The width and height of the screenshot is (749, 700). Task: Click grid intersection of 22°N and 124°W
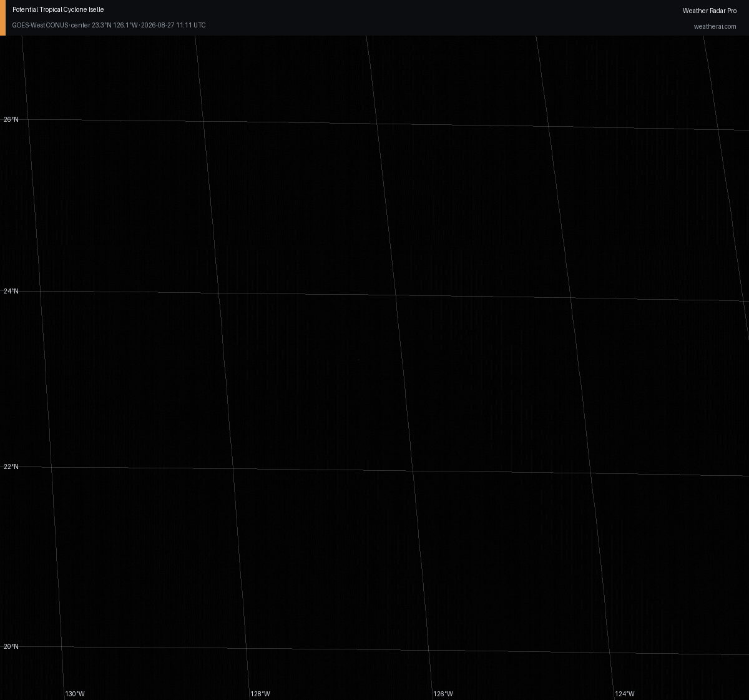tap(590, 473)
